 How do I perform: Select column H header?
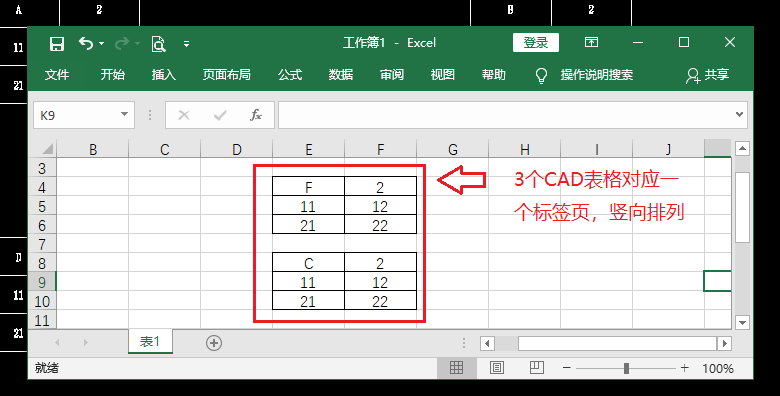(525, 149)
